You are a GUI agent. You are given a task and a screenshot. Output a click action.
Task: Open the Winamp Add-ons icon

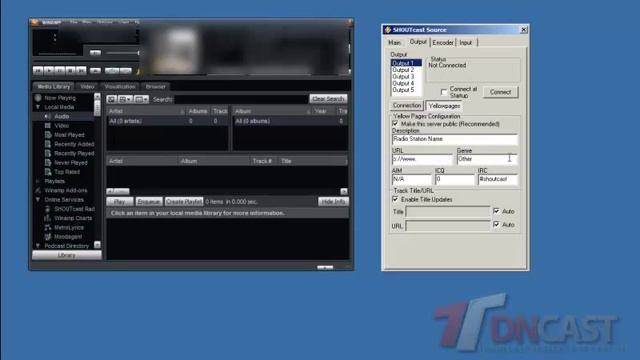tap(38, 191)
